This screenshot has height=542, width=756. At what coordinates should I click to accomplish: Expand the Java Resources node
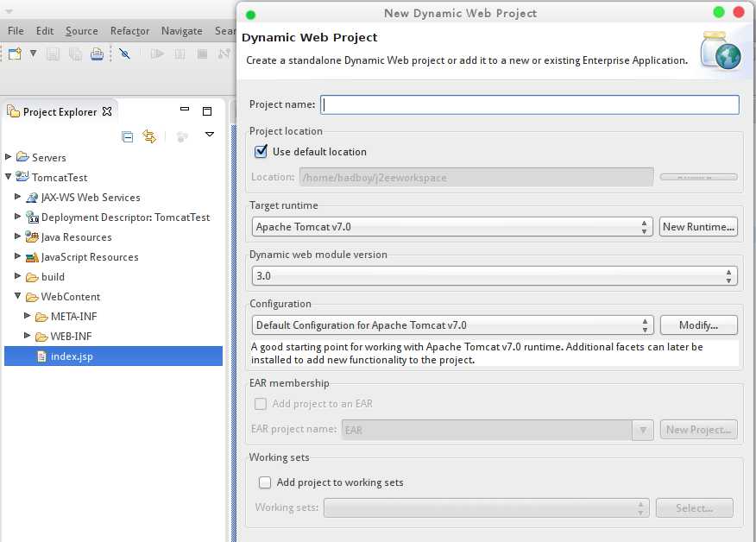pyautogui.click(x=18, y=236)
